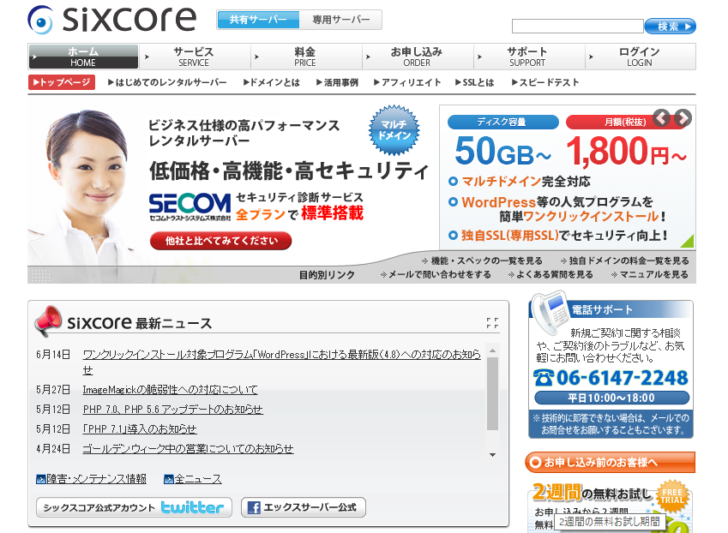
Task: Click the マルチドメイン badge icon
Action: pos(394,130)
